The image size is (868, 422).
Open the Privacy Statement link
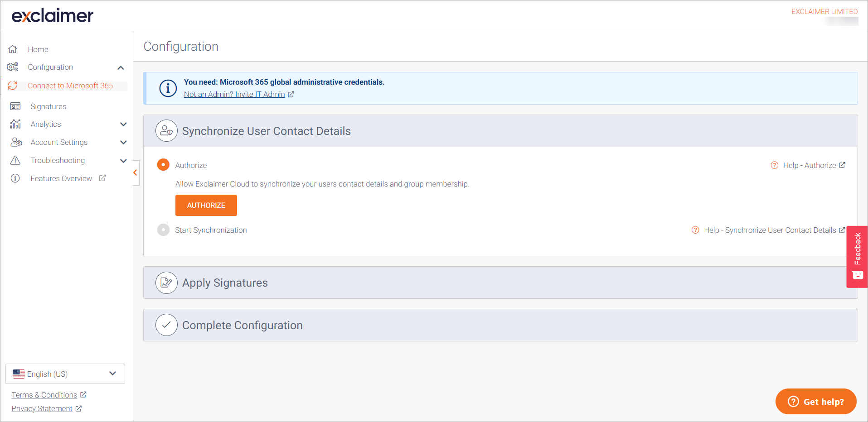tap(42, 408)
